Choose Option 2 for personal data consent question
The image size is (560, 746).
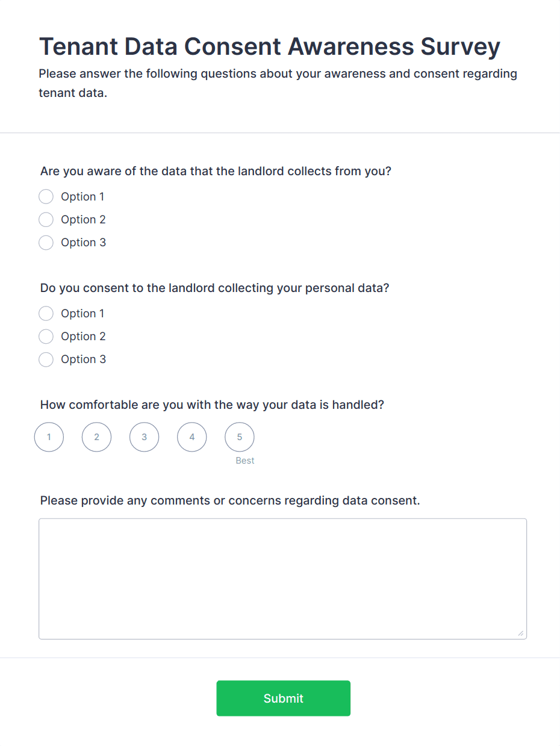46,337
